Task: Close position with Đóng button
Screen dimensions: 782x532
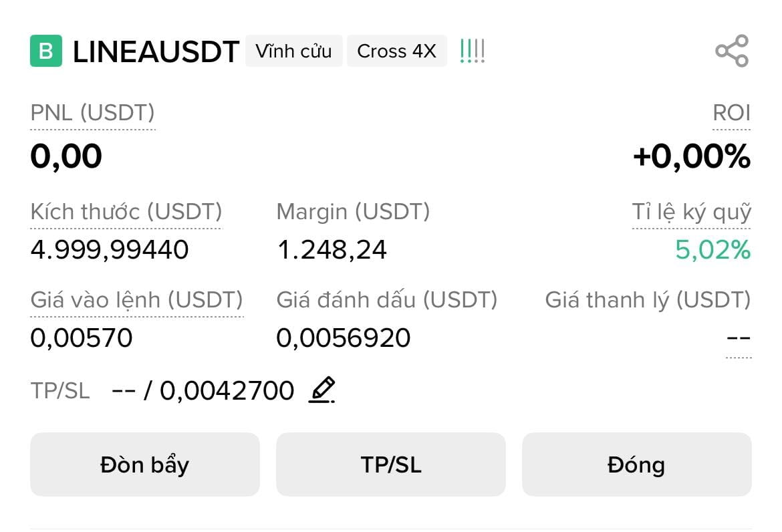Action: tap(636, 464)
